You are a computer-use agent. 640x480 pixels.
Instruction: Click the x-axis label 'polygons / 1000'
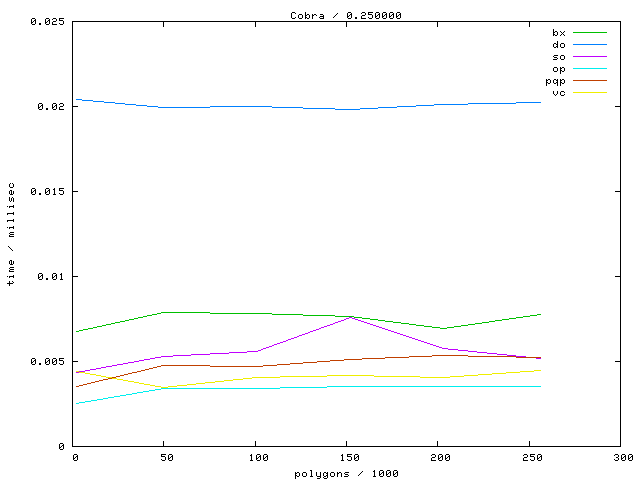(x=347, y=472)
